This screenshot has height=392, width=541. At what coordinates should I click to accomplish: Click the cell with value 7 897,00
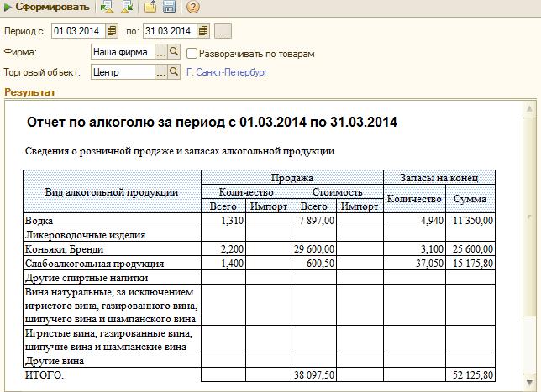pos(314,221)
